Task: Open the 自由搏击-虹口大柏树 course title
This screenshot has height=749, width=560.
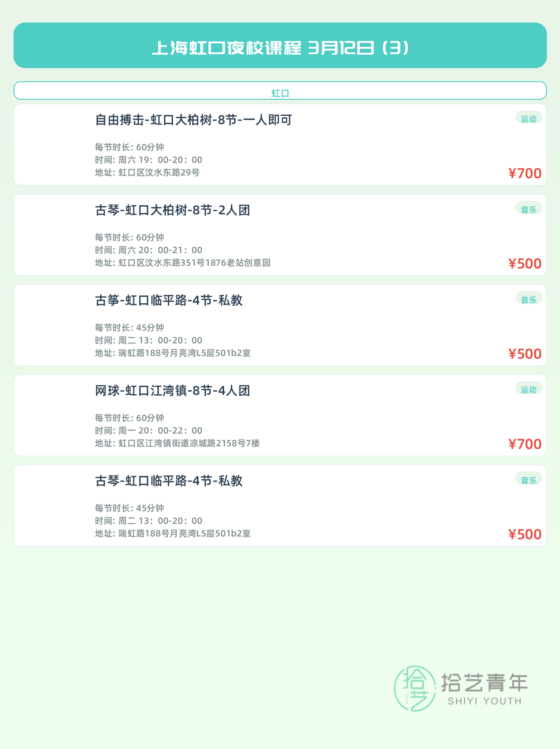Action: coord(193,120)
